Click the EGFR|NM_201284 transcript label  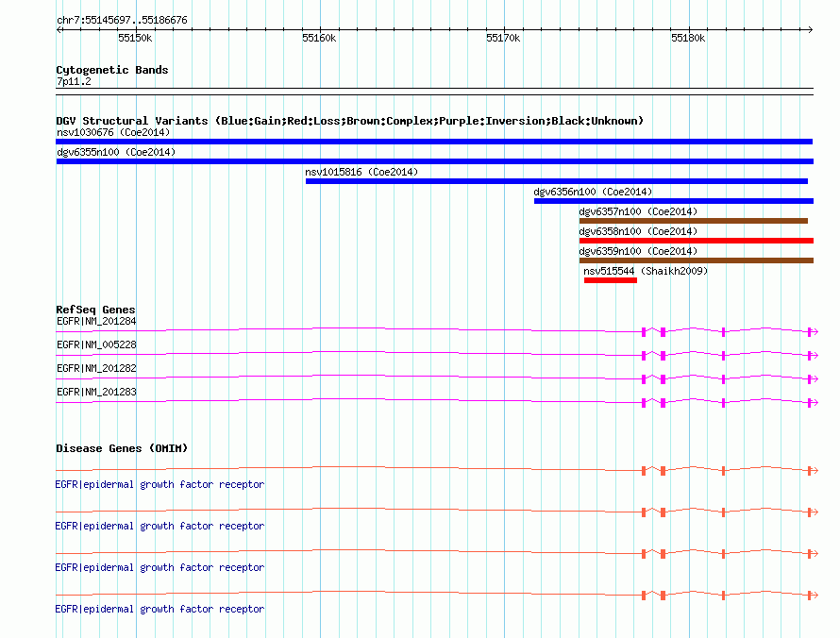coord(96,321)
